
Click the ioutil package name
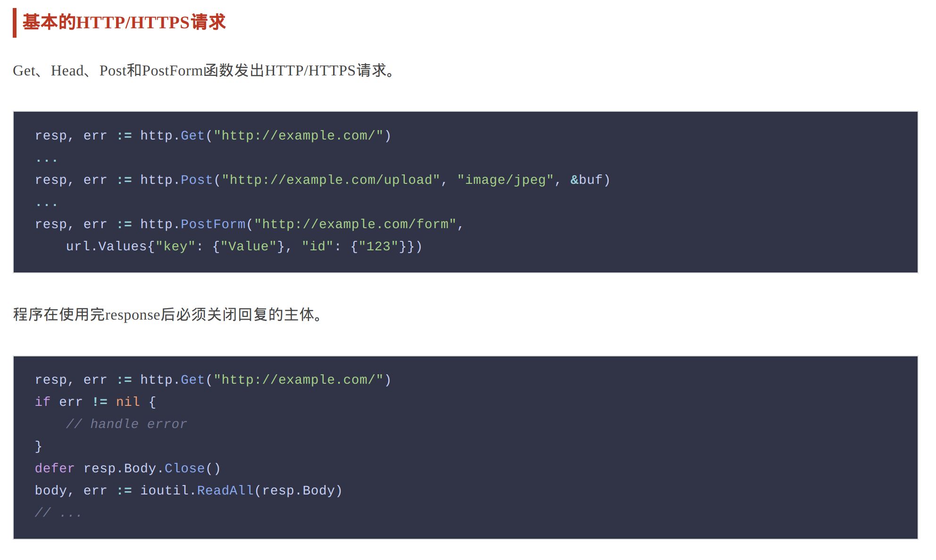pos(164,491)
